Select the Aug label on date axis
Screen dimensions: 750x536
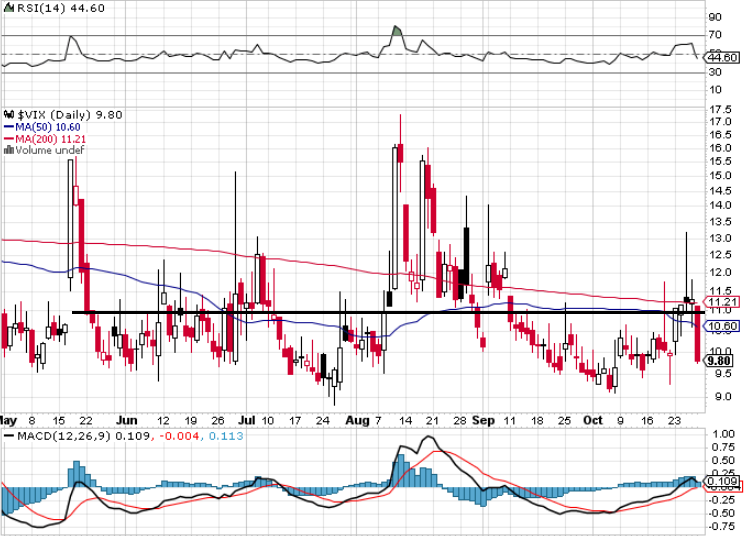pos(357,420)
